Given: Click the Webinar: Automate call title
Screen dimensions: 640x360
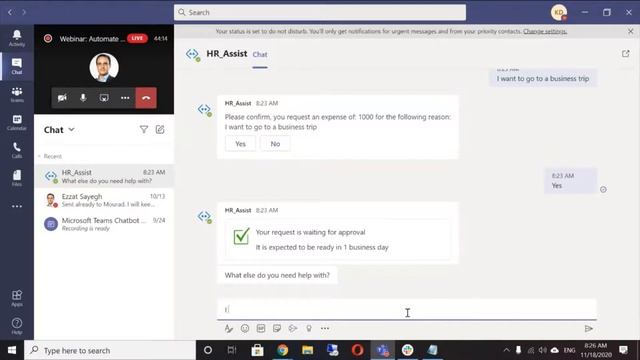Looking at the screenshot, I should pos(92,39).
